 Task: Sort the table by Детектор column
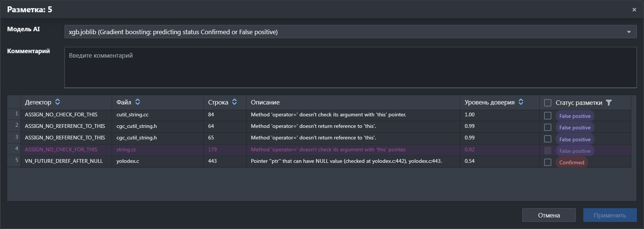click(x=57, y=102)
